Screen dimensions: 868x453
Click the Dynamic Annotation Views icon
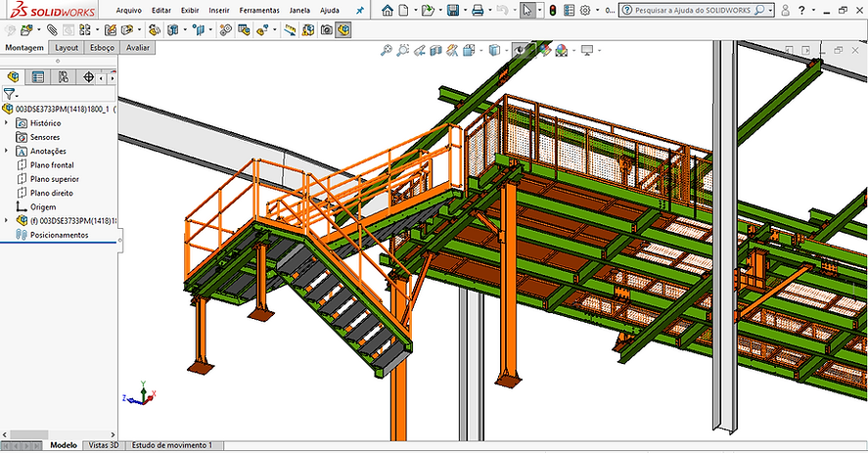pyautogui.click(x=452, y=51)
